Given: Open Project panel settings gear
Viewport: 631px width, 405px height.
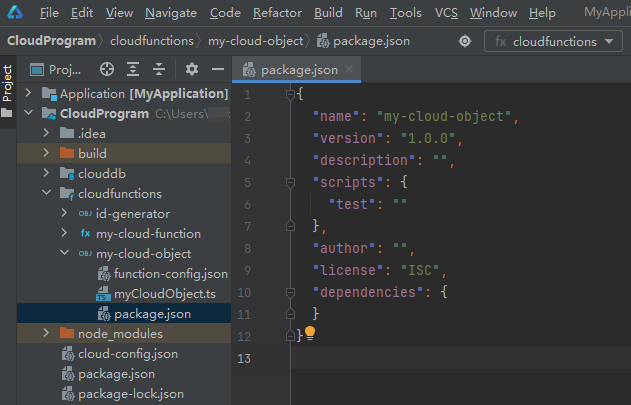Looking at the screenshot, I should 192,70.
